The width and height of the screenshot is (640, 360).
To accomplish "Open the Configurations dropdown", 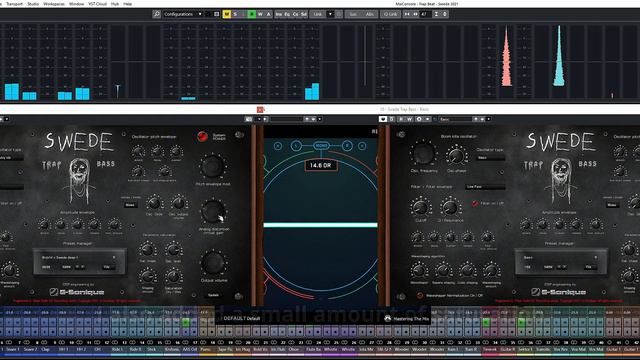I will click(x=183, y=14).
